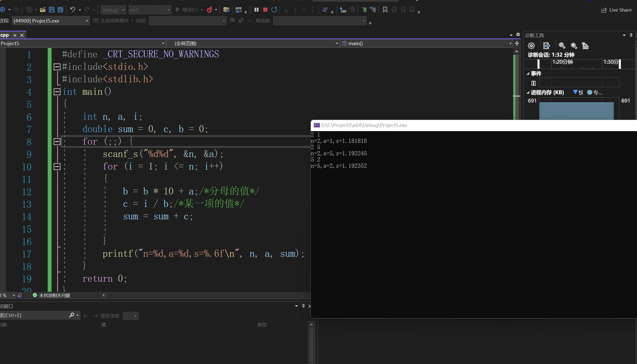Open the Diagnostic Tools settings gear
Screen dimensions: 637x364
pyautogui.click(x=531, y=46)
